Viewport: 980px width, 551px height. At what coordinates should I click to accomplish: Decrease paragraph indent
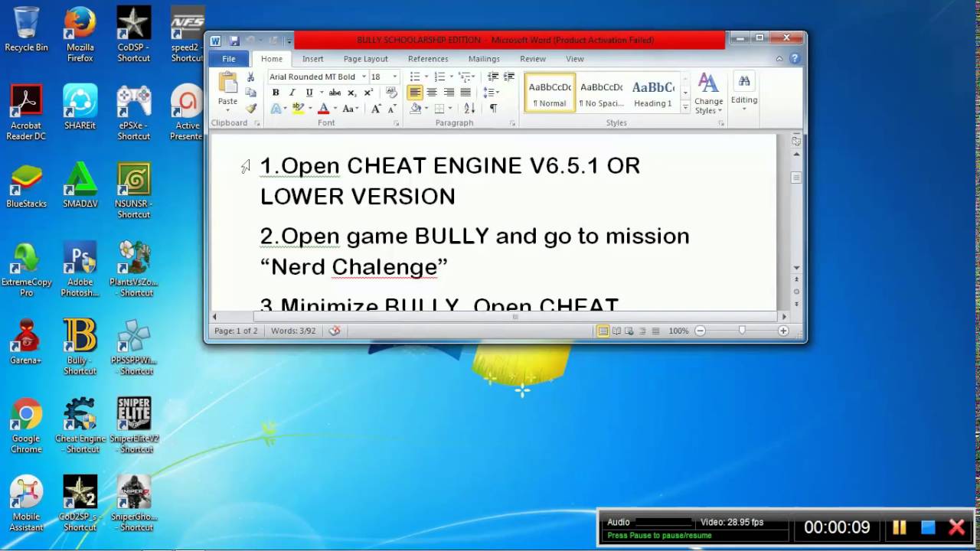[492, 77]
